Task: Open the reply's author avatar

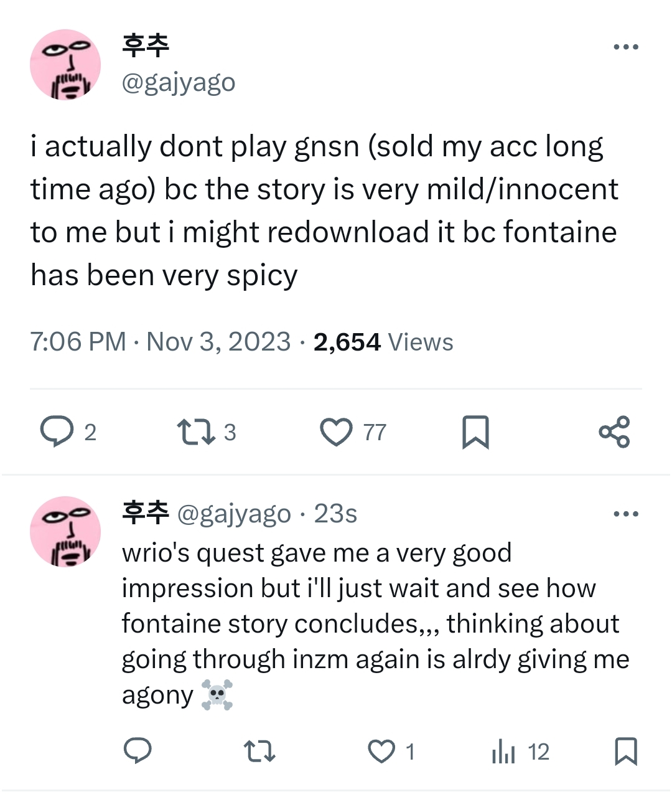Action: [65, 532]
